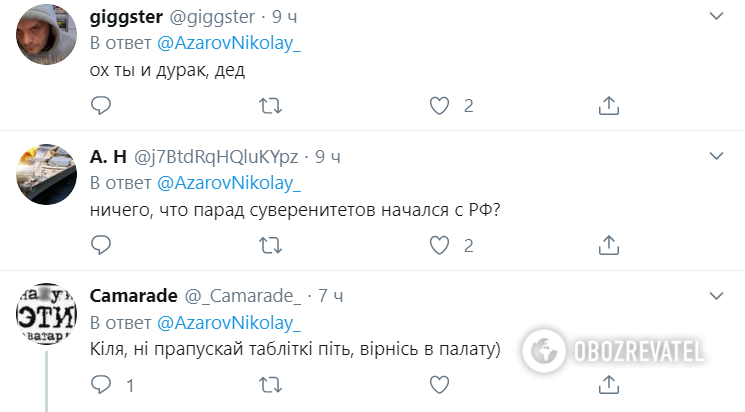Like A. H's tweet
Viewport: 745px width, 412px height.
point(439,244)
